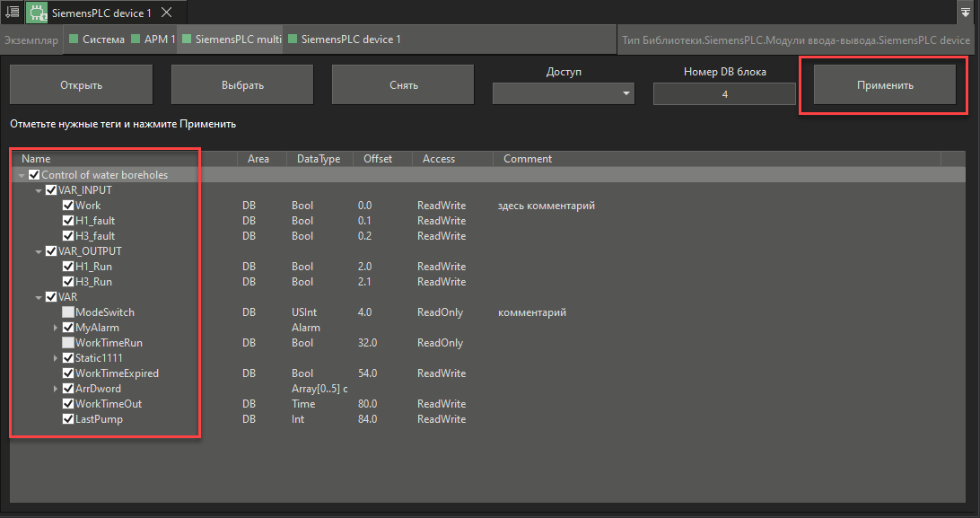Uncheck the H3_Run checkbox
Viewport: 980px width, 518px height.
pos(68,281)
